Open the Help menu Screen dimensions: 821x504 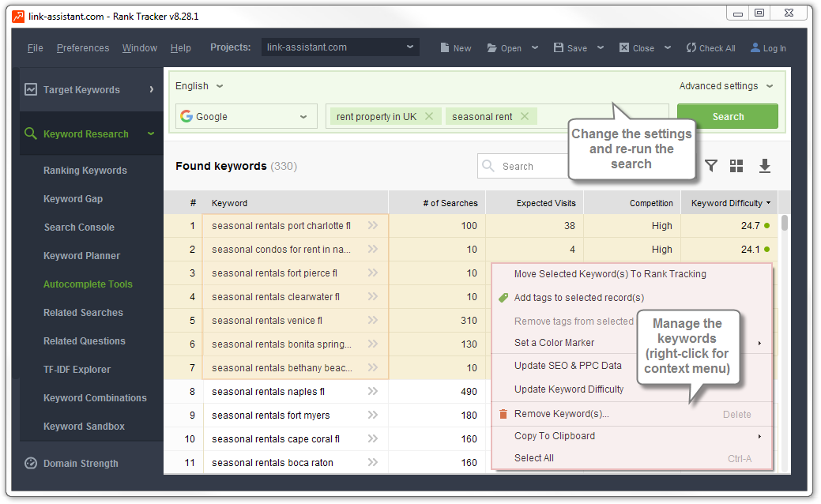pos(181,47)
